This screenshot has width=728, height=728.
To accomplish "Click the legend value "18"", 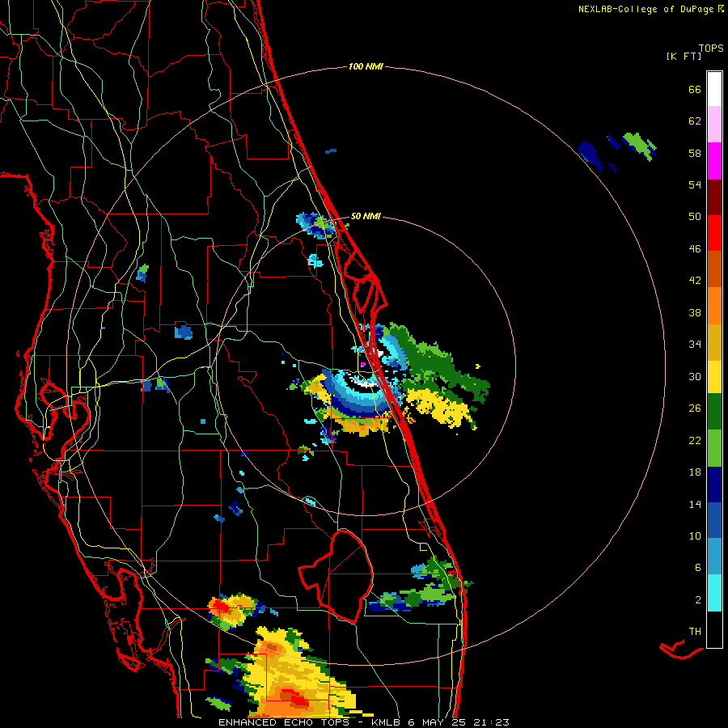I will click(x=695, y=472).
